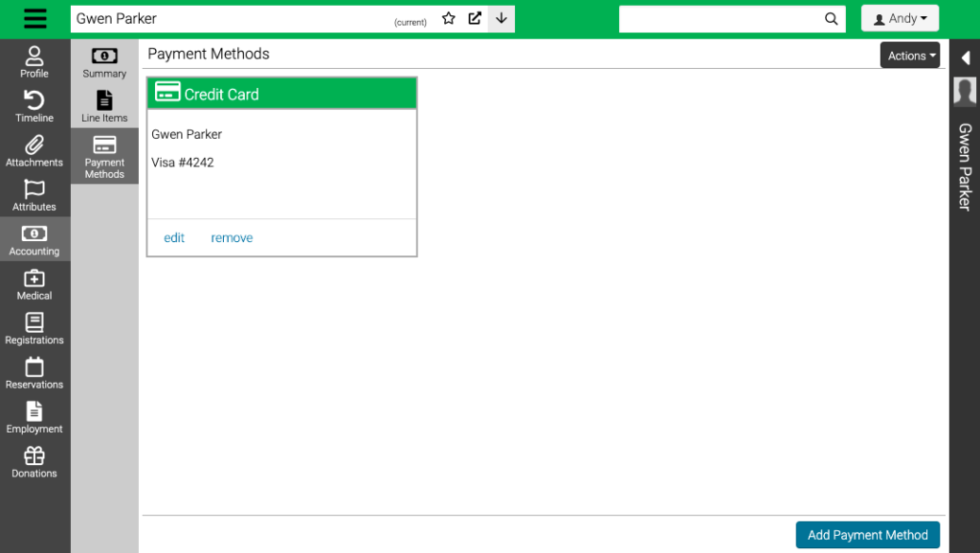Image resolution: width=980 pixels, height=553 pixels.
Task: Switch to the Summary tab
Action: click(x=104, y=62)
